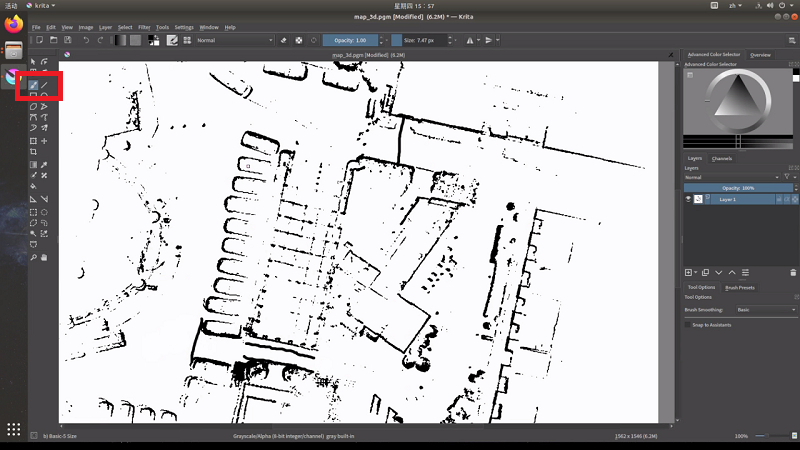Image resolution: width=800 pixels, height=450 pixels.
Task: Select the Crop tool in toolbox
Action: pos(33,152)
